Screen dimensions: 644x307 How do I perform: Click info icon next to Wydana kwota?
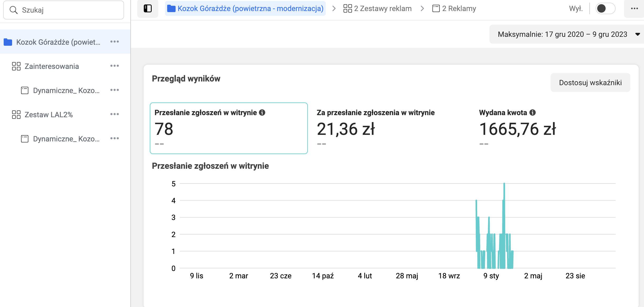533,112
